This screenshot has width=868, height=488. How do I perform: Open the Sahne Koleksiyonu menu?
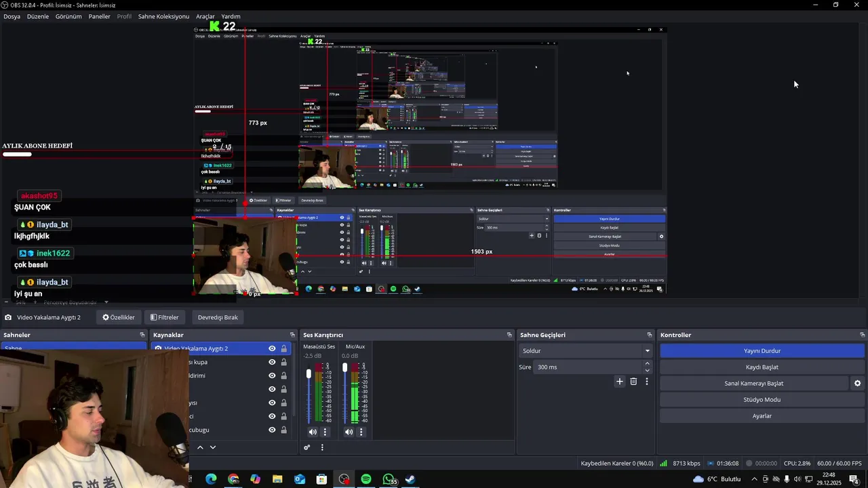coord(163,16)
